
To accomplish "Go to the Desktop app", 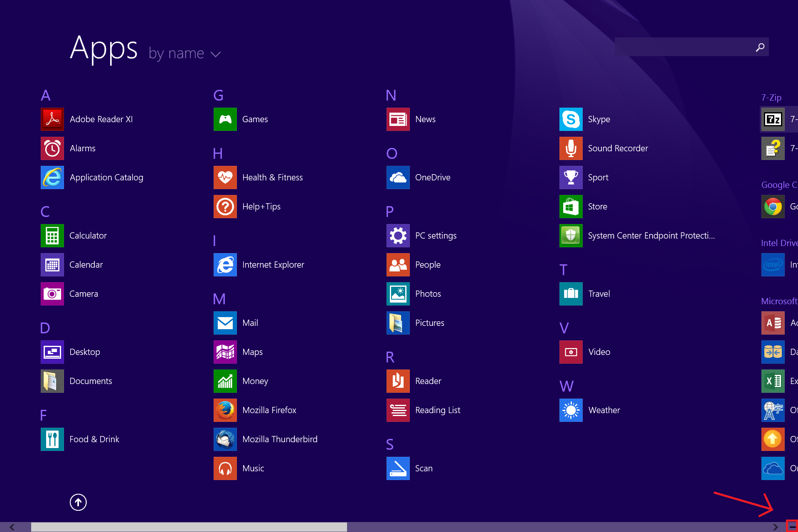I will [52, 352].
